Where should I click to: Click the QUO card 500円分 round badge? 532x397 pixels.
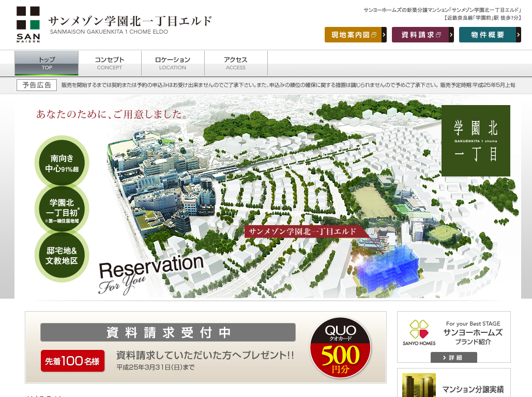coord(341,347)
